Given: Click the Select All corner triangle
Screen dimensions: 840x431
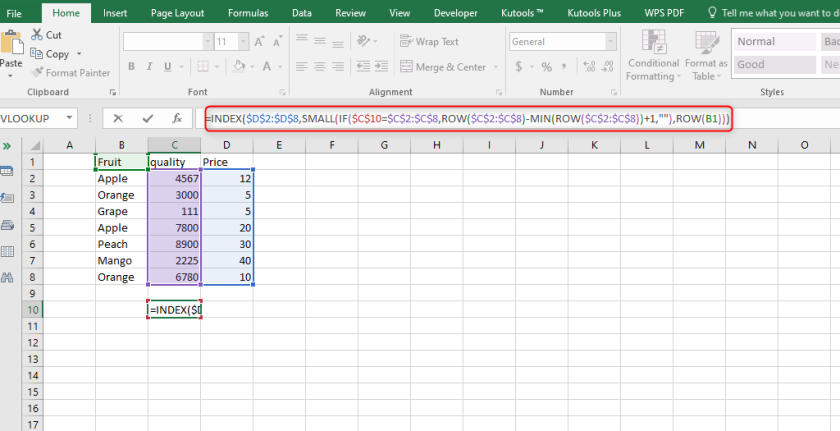Looking at the screenshot, I should [33, 145].
